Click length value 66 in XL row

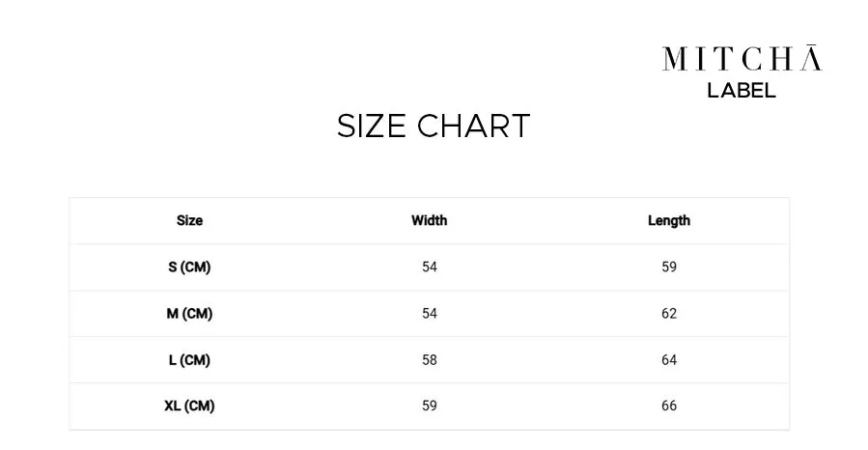[x=669, y=406]
